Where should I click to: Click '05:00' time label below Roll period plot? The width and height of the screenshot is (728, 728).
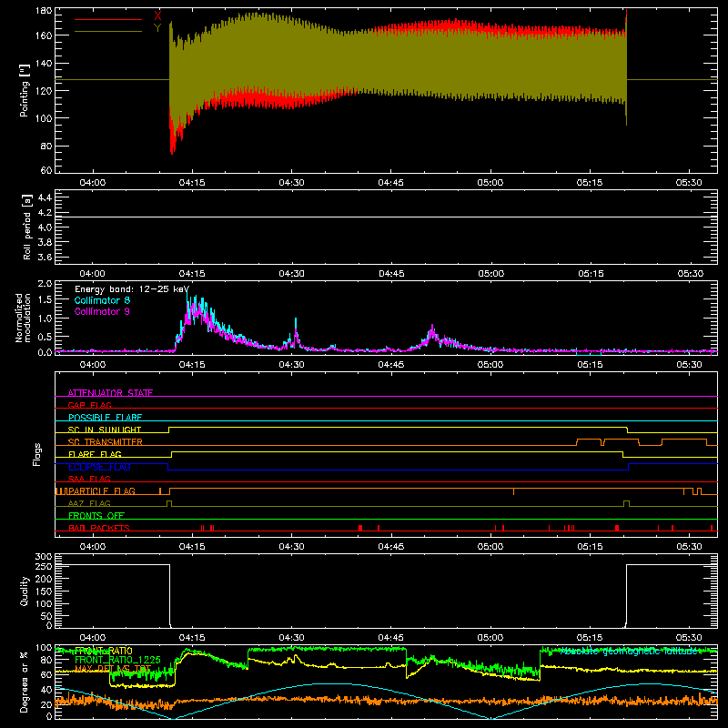pyautogui.click(x=490, y=274)
